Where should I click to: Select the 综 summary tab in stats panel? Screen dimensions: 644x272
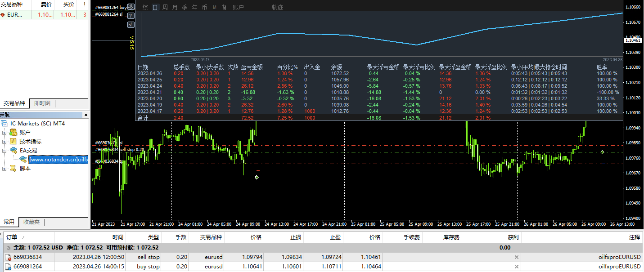145,8
